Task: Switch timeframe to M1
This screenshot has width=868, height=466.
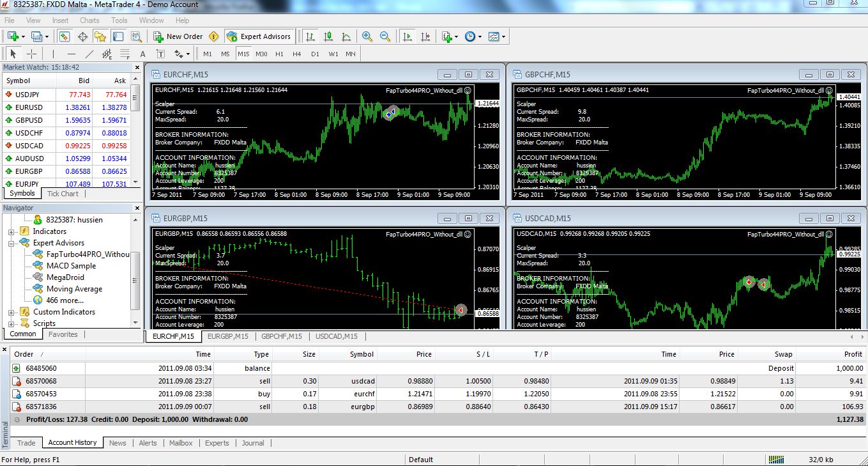Action: [x=208, y=54]
